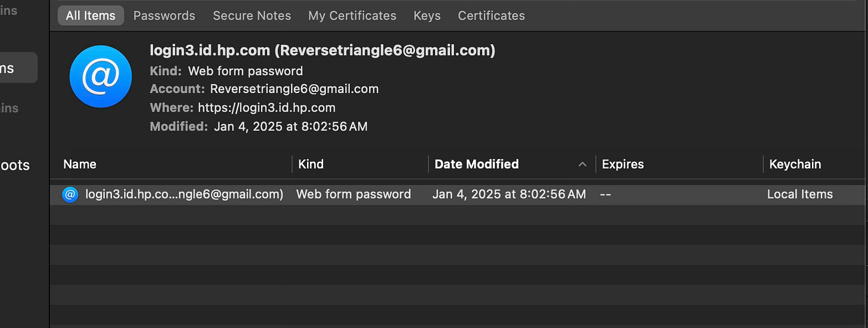Sort by the Keychain column header

pyautogui.click(x=795, y=164)
